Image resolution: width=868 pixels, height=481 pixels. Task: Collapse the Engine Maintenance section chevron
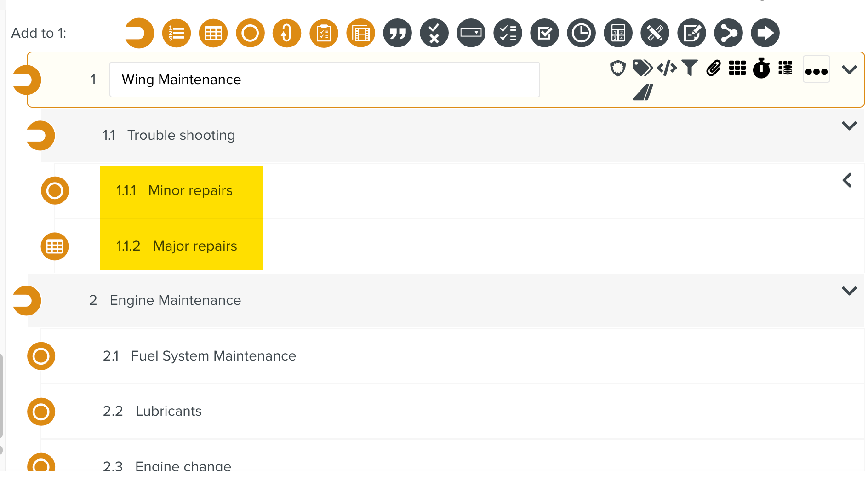(x=849, y=291)
